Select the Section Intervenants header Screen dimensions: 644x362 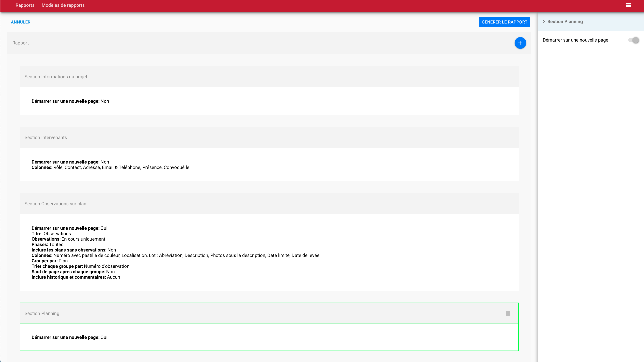46,137
